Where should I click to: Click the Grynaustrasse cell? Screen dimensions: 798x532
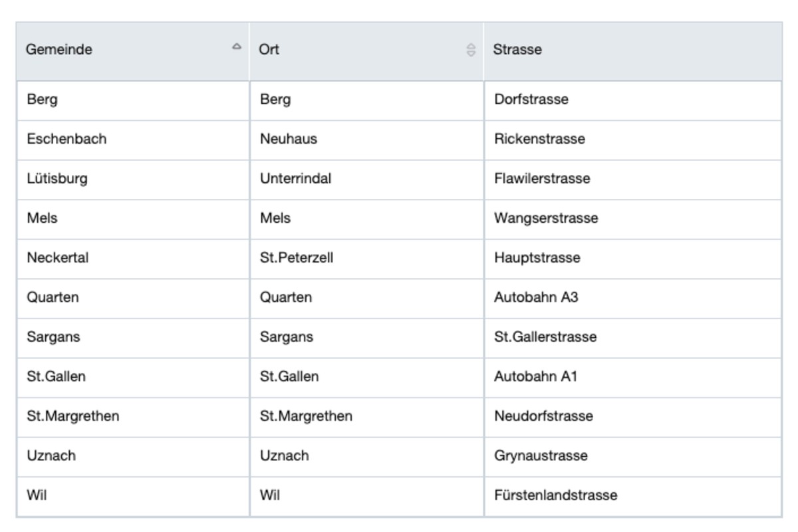click(x=541, y=456)
